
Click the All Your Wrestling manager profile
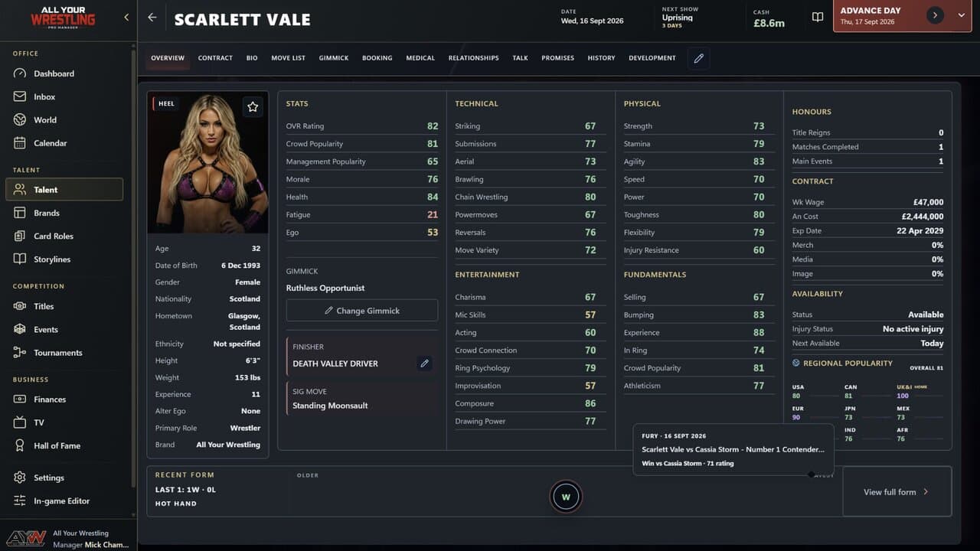point(68,539)
